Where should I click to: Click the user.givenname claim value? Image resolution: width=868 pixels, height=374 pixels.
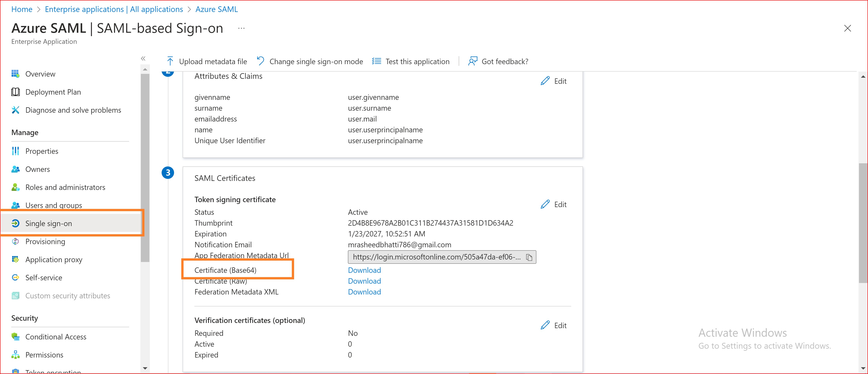373,97
